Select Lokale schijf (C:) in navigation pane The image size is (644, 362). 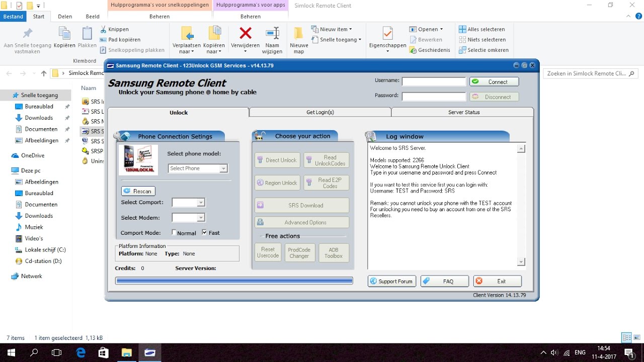45,250
